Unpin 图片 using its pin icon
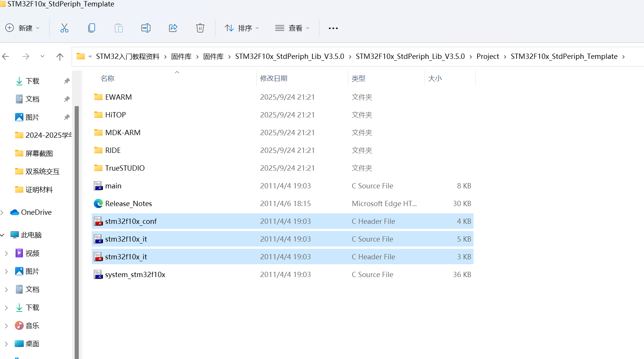This screenshot has height=359, width=644. pos(67,117)
